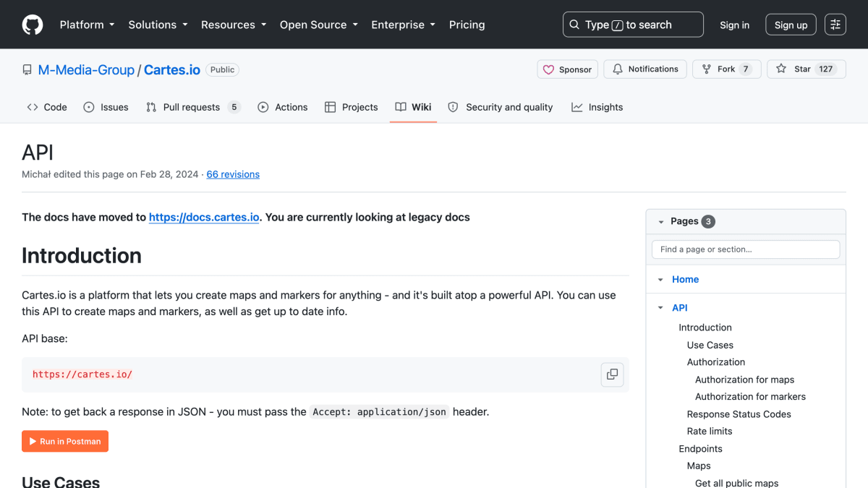Click the star icon
Screen dimensions: 868x488
[x=781, y=69]
